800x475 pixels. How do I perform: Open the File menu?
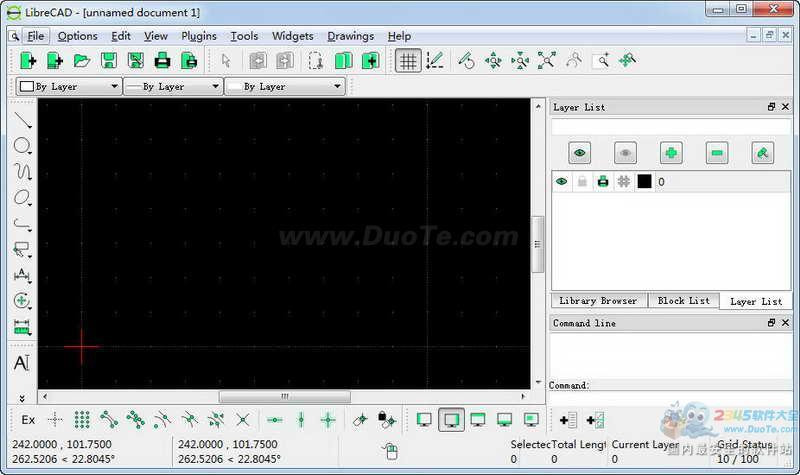36,36
